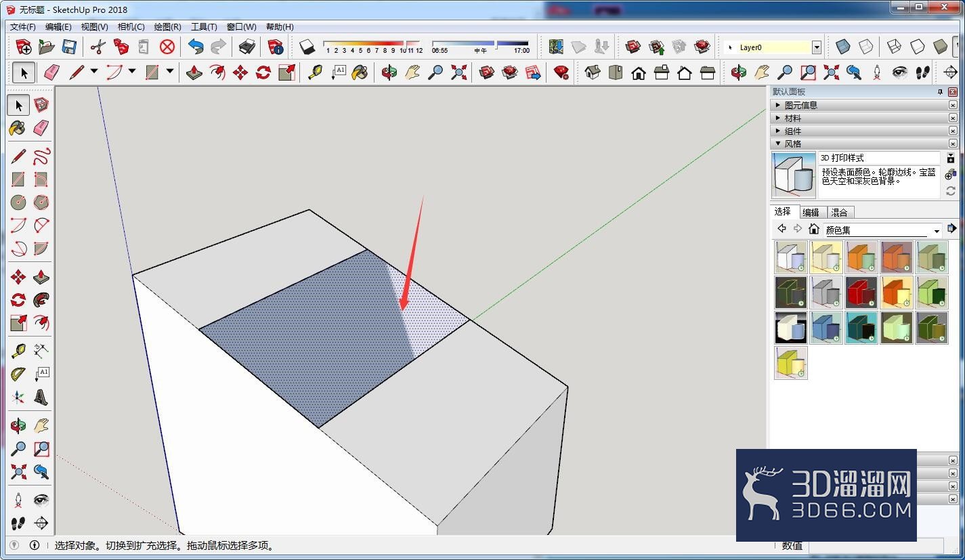Select the Circle drawing tool
Screen dimensions: 965x560
18,202
